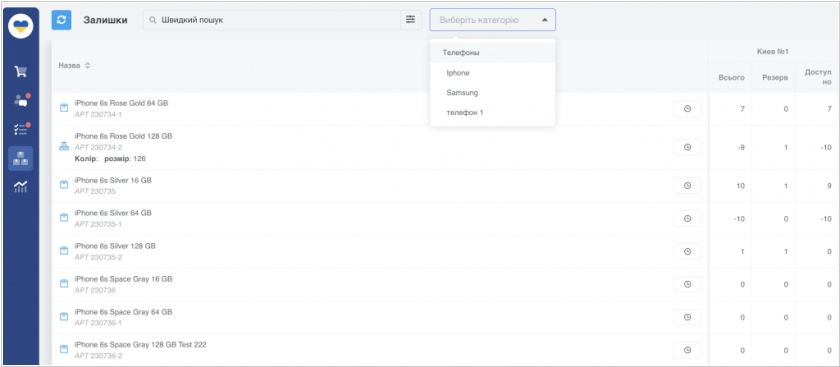Click the box icon of iPhone 6s Rose Gold 64 GB

click(64, 108)
